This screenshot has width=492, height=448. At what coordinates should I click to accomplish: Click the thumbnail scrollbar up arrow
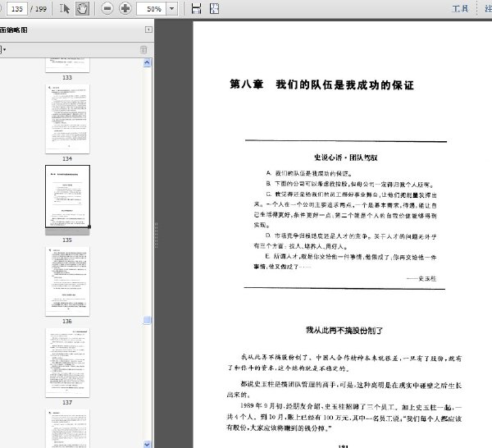click(x=147, y=63)
